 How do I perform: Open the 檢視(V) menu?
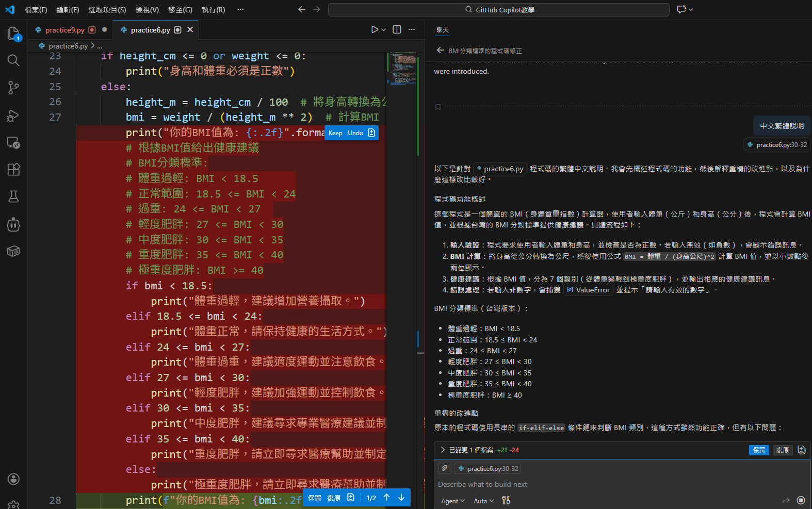pyautogui.click(x=147, y=10)
